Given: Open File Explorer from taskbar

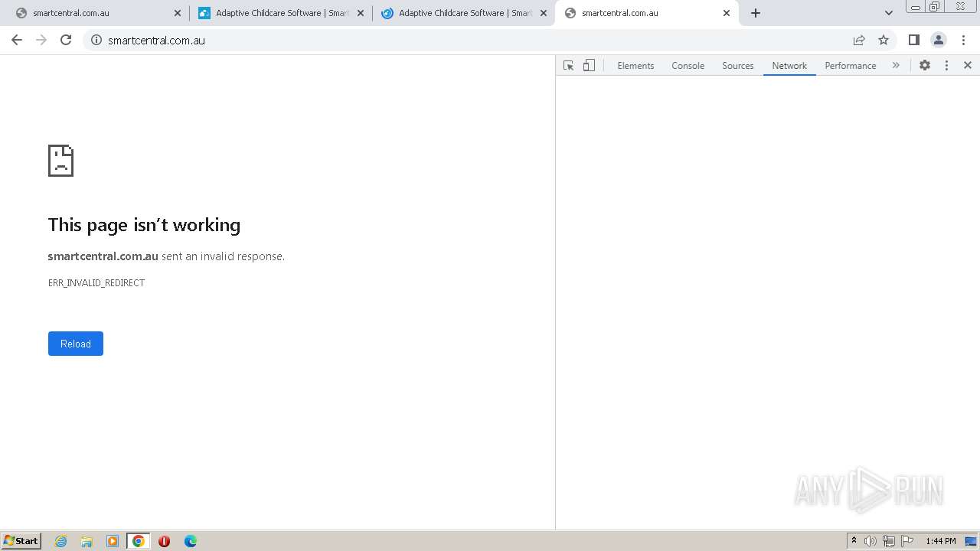Looking at the screenshot, I should click(x=87, y=541).
